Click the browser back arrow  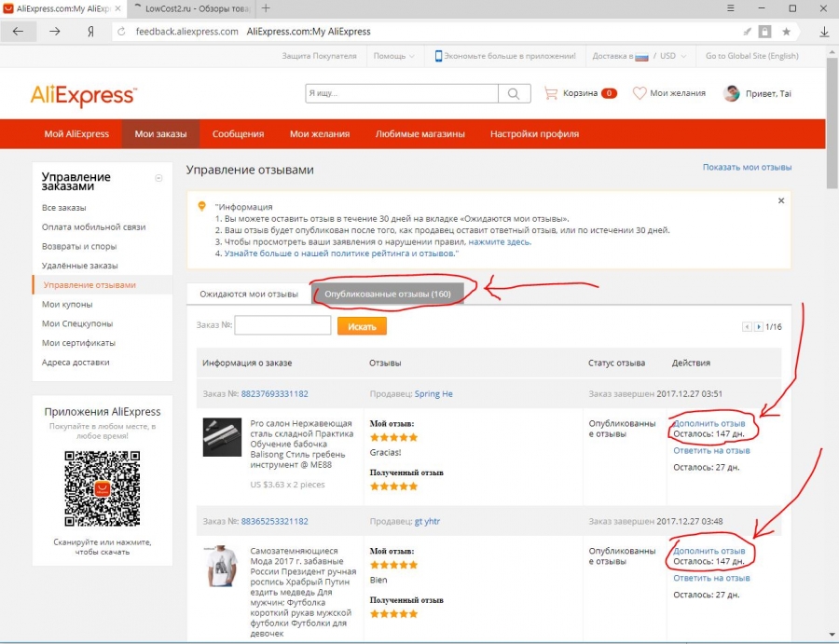point(19,31)
